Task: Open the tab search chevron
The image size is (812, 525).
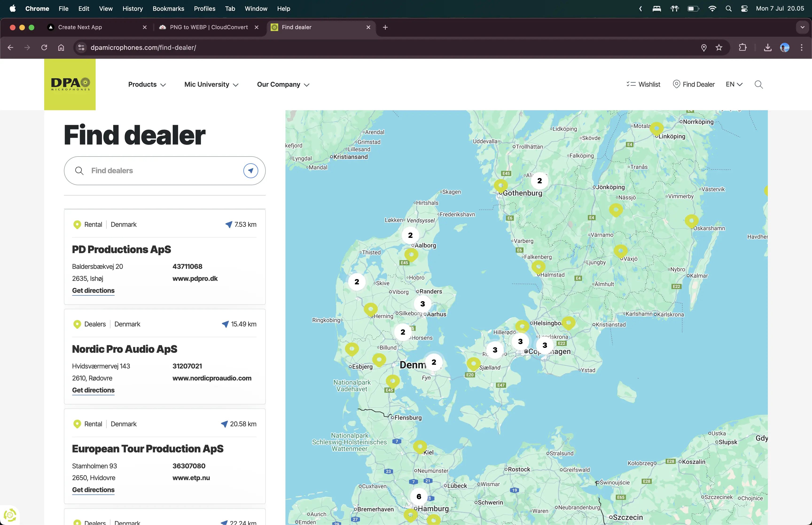Action: pyautogui.click(x=802, y=27)
